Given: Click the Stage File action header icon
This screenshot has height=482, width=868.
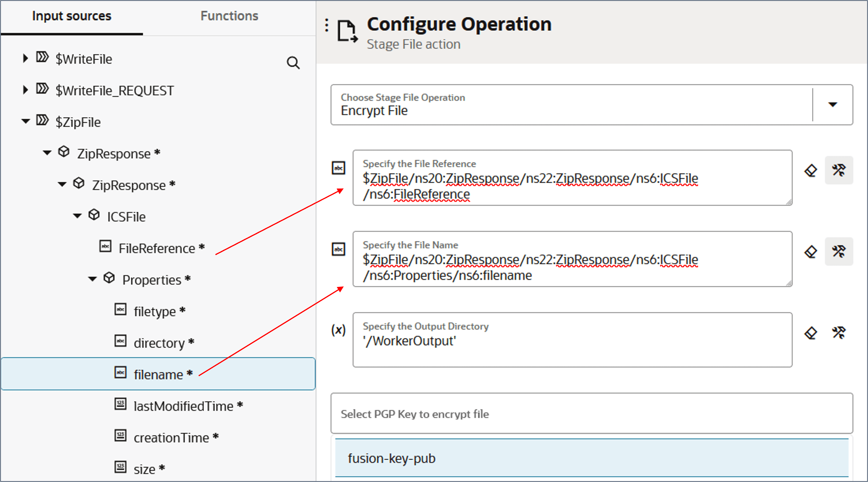Looking at the screenshot, I should pyautogui.click(x=347, y=31).
